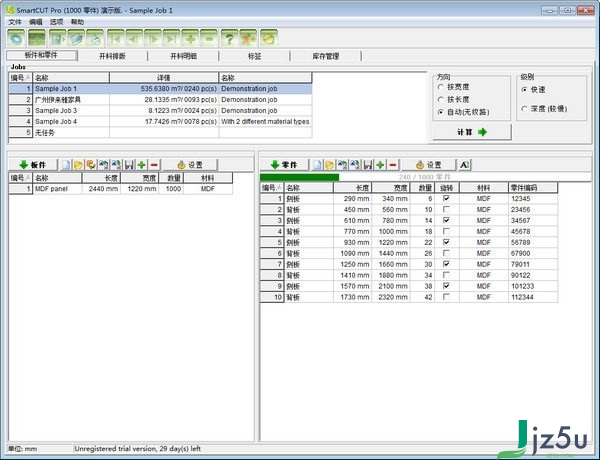Click the printer icon in main toolbar

[95, 38]
